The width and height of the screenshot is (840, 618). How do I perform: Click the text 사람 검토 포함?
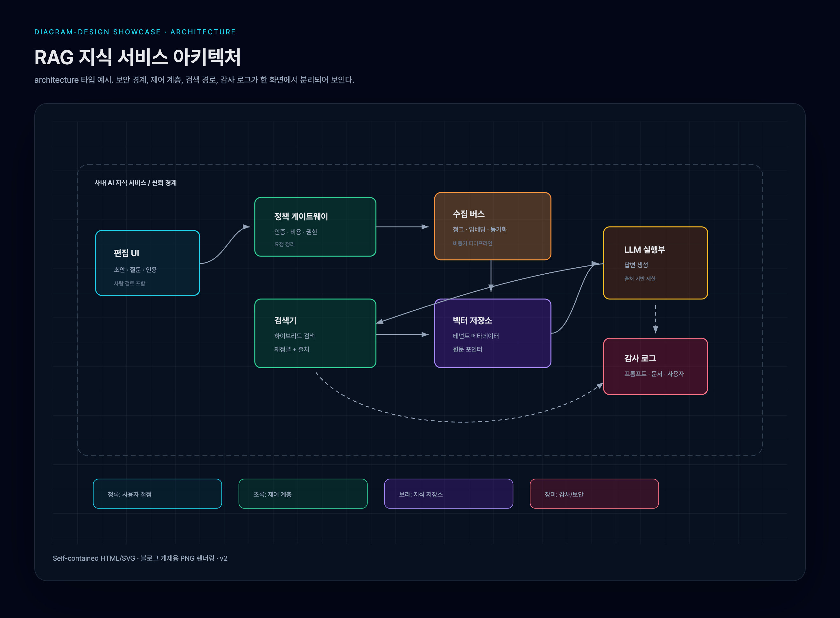129,283
